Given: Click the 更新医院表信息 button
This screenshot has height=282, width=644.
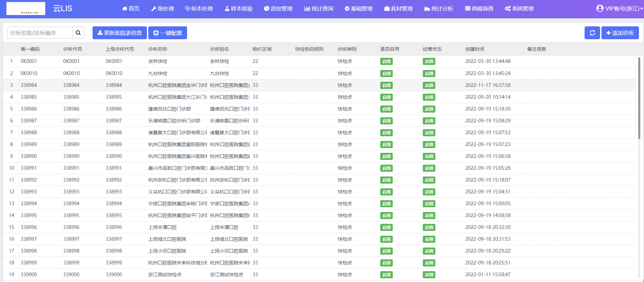Looking at the screenshot, I should [x=120, y=33].
